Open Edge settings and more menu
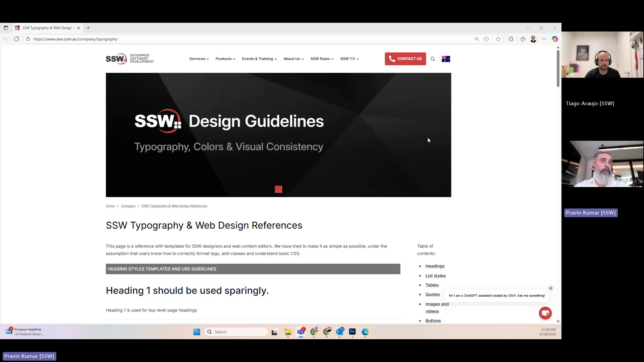 544,39
